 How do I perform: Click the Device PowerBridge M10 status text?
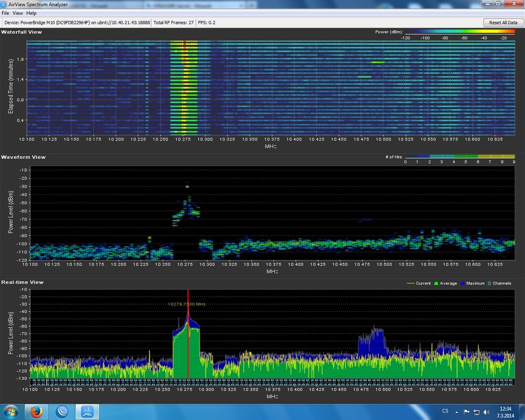(77, 23)
